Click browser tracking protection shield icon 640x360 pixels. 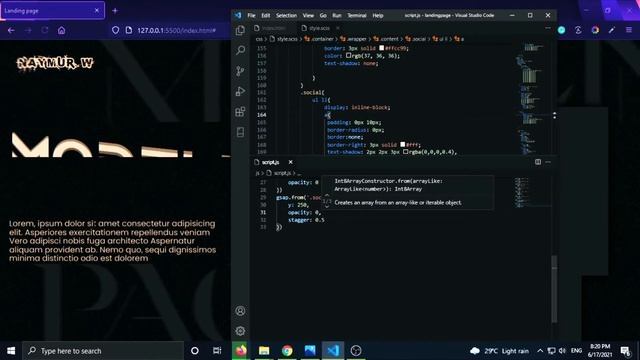pos(116,30)
